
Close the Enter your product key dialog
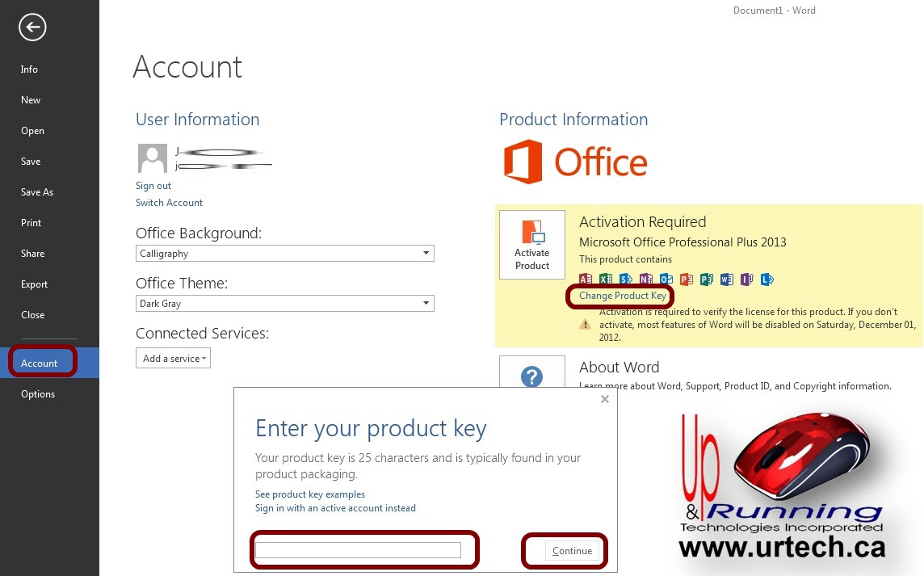coord(605,399)
